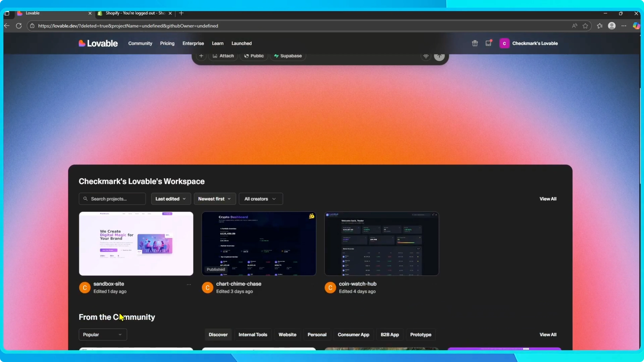Click View All for workspace projects

(x=548, y=199)
